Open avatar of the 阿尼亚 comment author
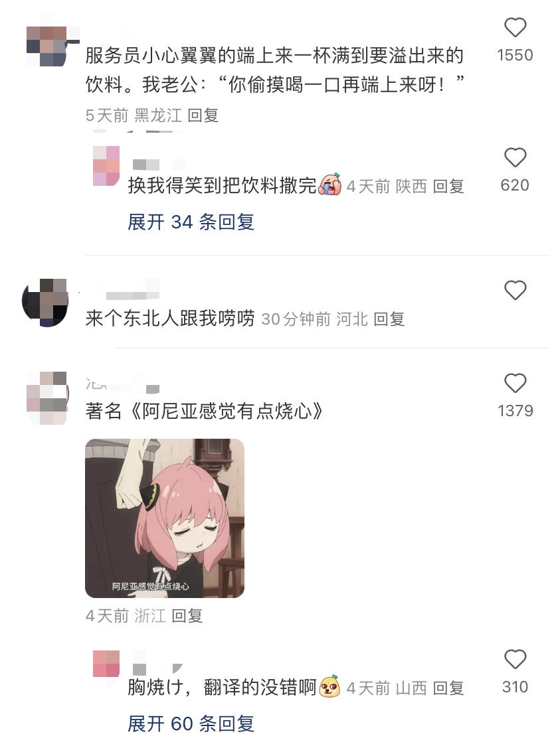550x756 pixels. coord(46,398)
